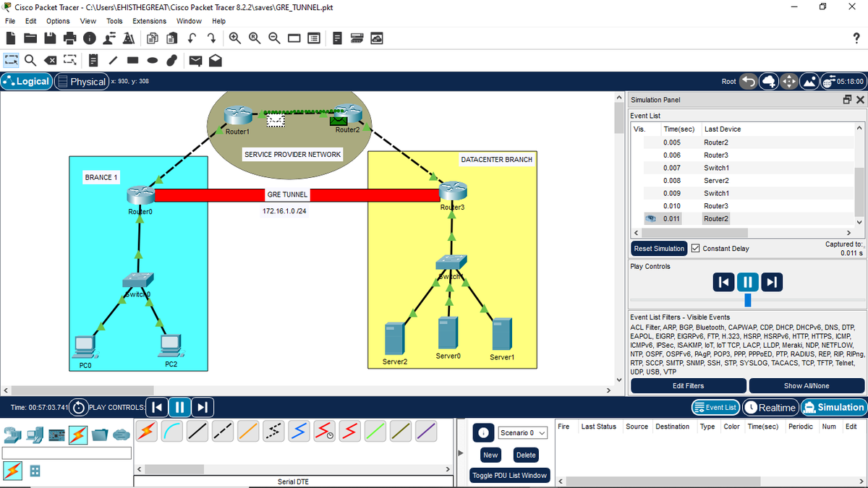Open the Activity Wizard icon
The height and width of the screenshot is (488, 868).
point(129,38)
